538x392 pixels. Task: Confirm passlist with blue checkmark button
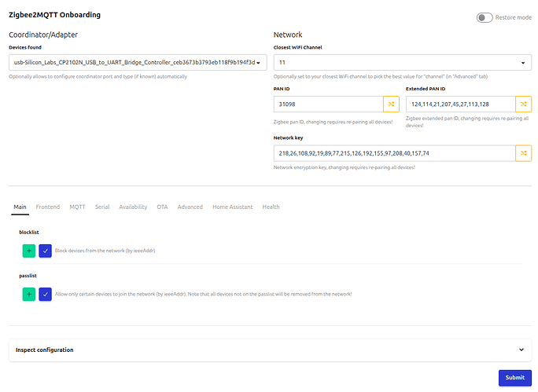click(x=46, y=295)
